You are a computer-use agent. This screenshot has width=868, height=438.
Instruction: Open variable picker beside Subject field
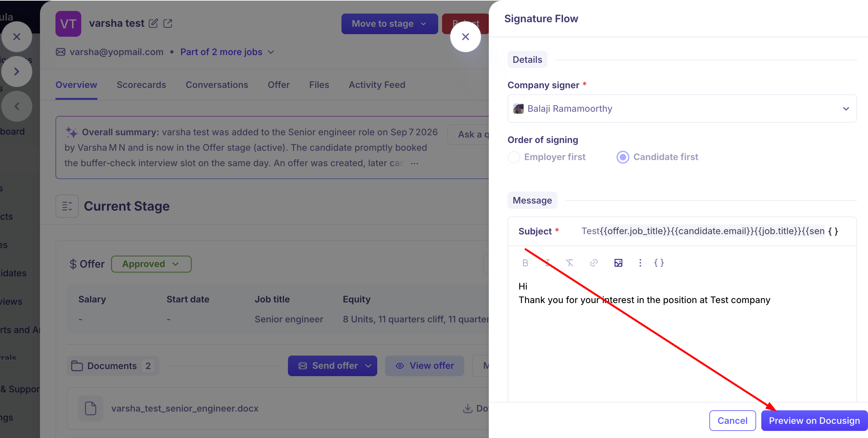[833, 231]
